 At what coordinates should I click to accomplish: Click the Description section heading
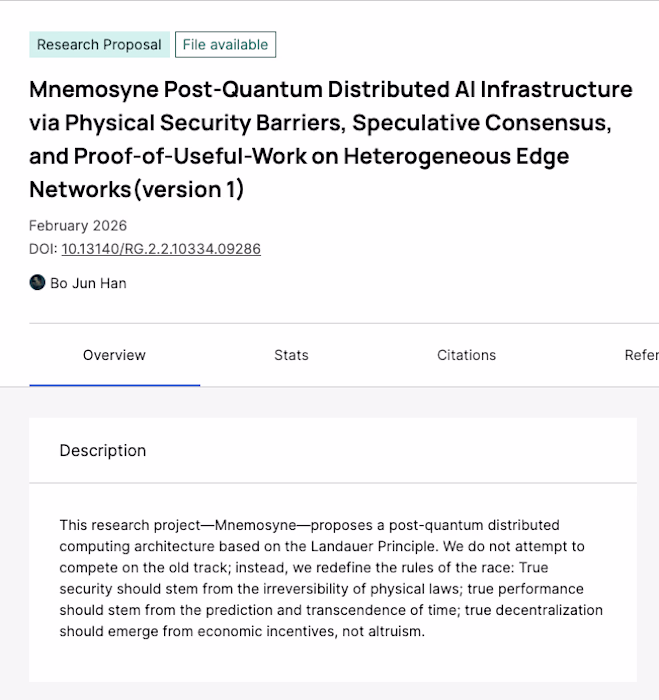(103, 450)
